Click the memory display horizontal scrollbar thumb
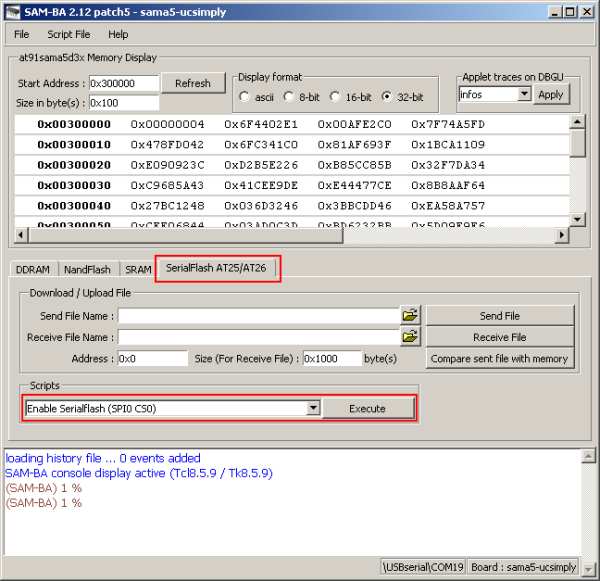The image size is (600, 581). (186, 235)
